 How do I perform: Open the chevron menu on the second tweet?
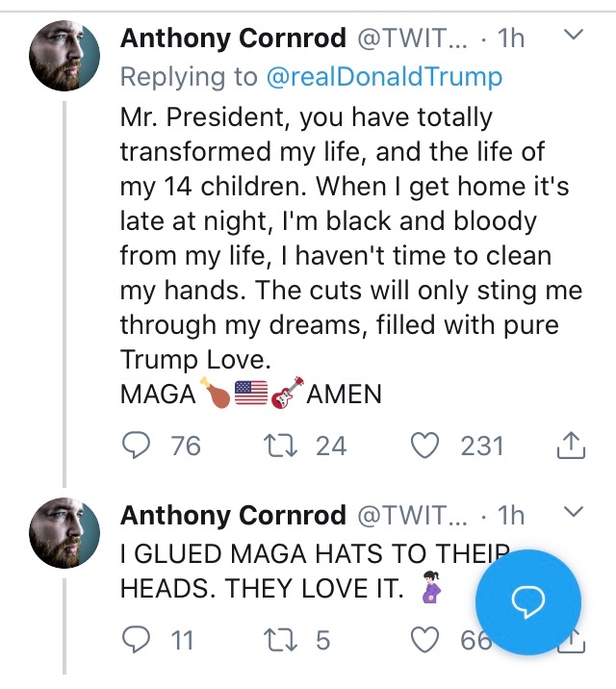572,514
